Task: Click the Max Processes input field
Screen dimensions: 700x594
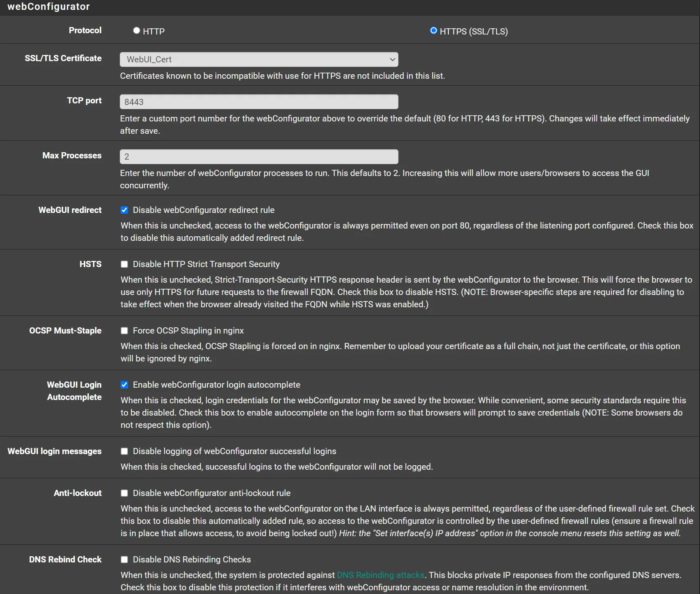Action: [258, 157]
